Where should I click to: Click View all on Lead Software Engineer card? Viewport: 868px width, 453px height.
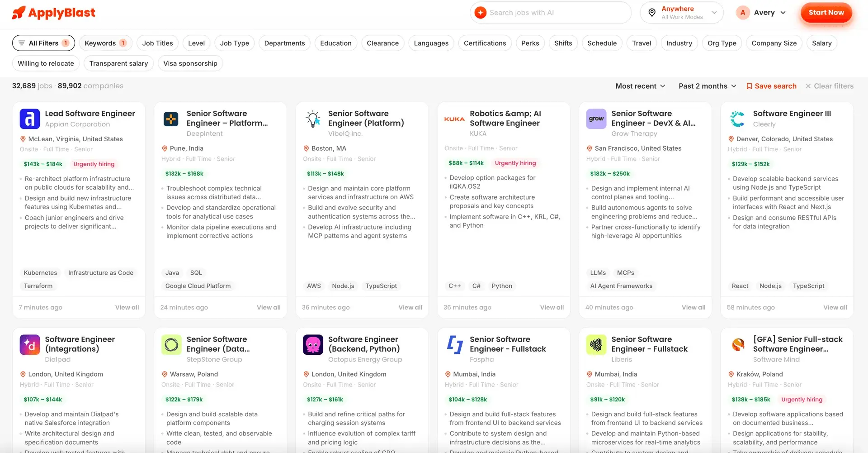pos(127,307)
